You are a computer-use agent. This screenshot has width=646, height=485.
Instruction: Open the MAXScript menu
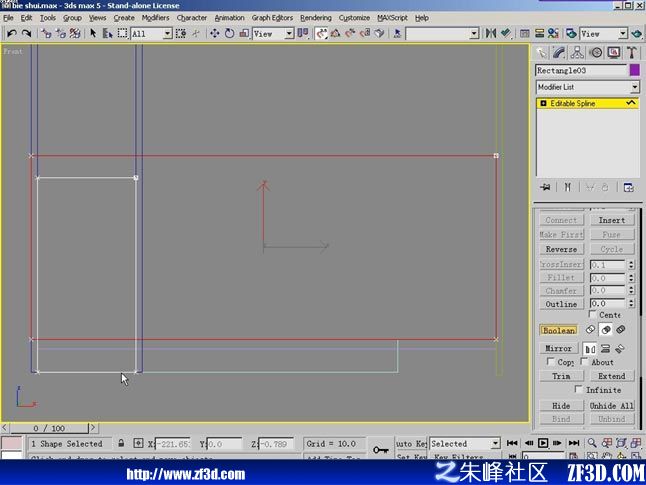(x=392, y=18)
